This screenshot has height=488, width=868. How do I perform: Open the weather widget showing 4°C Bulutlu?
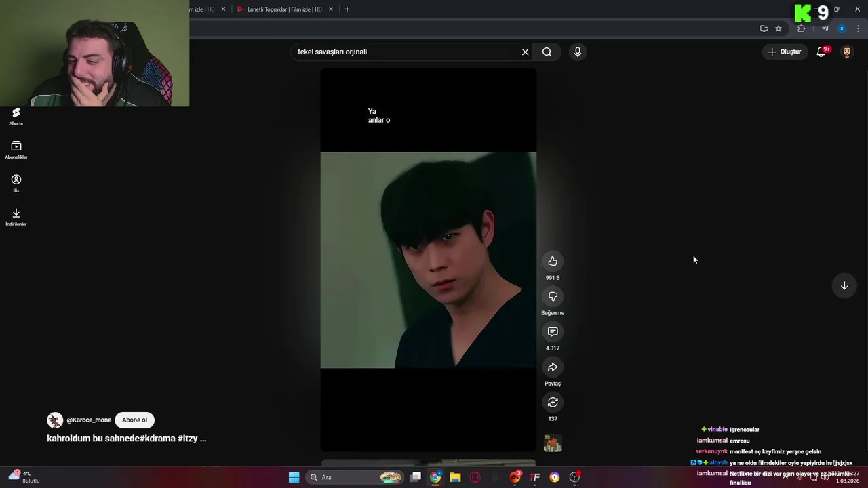[24, 476]
